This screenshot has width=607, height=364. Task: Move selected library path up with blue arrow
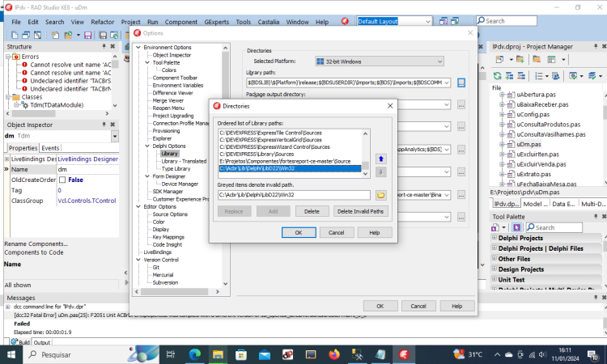380,159
